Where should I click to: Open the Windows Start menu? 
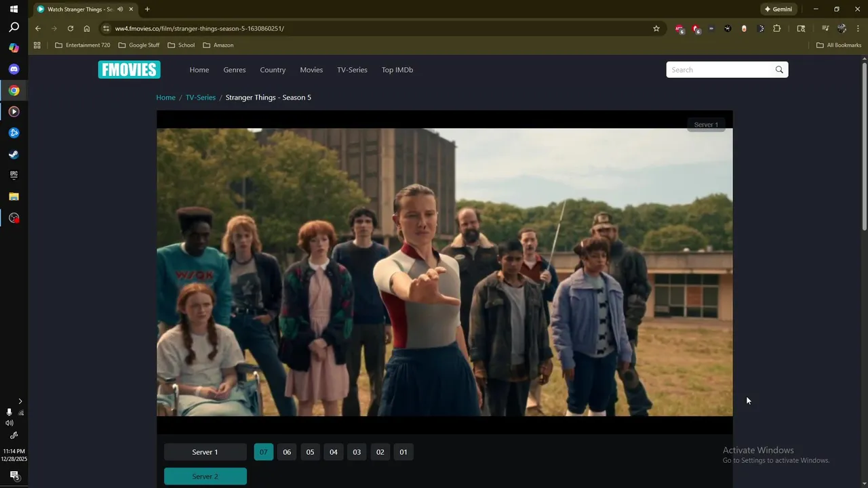pos(14,9)
